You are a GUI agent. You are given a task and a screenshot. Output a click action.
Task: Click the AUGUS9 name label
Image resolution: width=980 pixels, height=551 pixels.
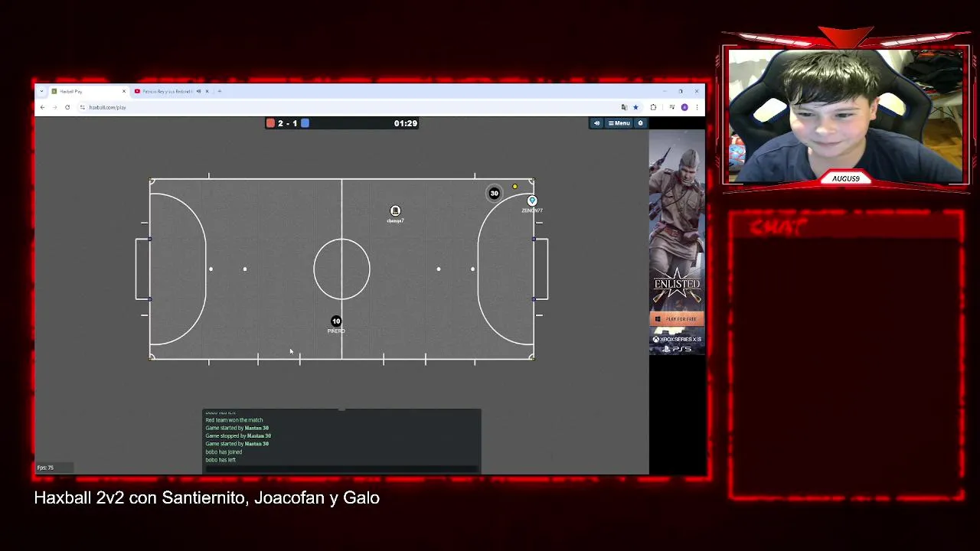[x=846, y=178]
